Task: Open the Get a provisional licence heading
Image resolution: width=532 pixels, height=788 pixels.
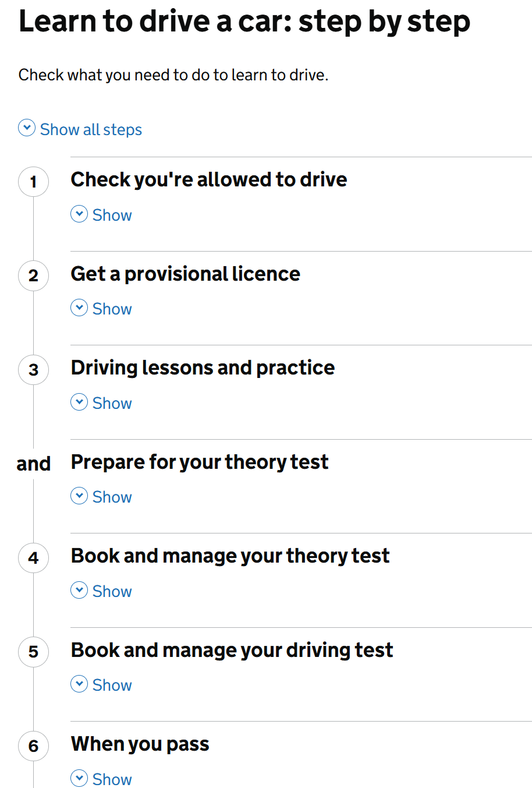Action: (x=185, y=274)
